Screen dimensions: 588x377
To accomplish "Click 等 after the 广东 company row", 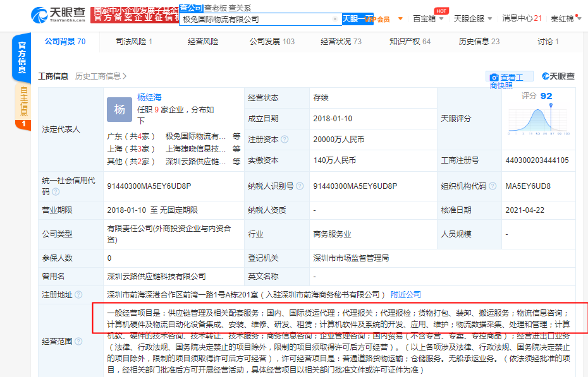I will pos(236,136).
